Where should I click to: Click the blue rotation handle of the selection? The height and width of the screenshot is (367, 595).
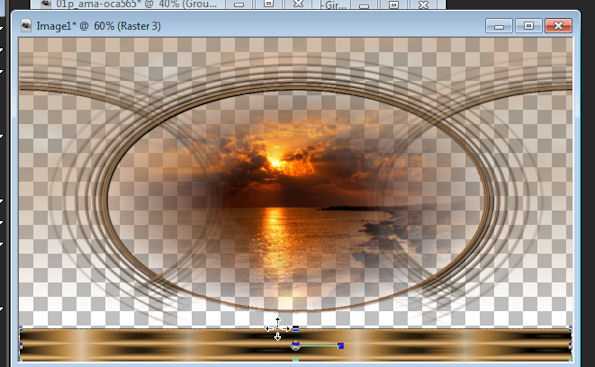click(341, 346)
